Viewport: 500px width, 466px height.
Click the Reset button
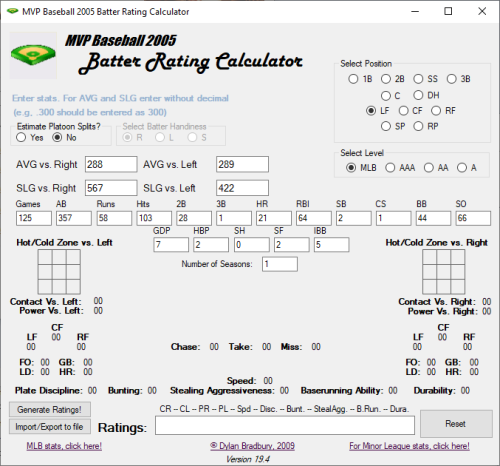click(x=456, y=424)
